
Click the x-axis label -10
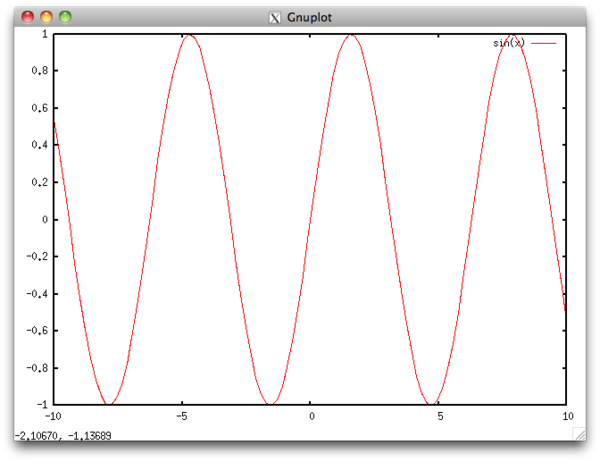(x=53, y=416)
